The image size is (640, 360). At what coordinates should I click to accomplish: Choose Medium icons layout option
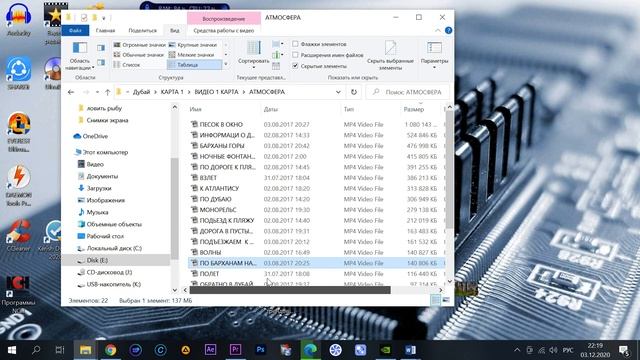click(139, 55)
